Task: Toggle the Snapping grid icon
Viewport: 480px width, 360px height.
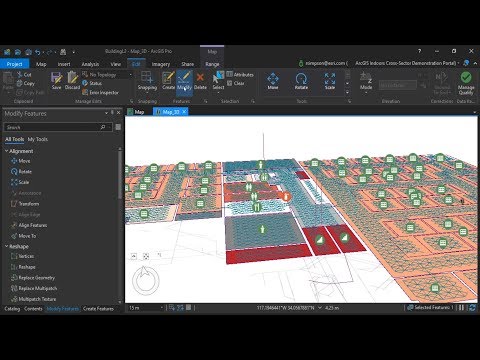Action: (x=147, y=77)
